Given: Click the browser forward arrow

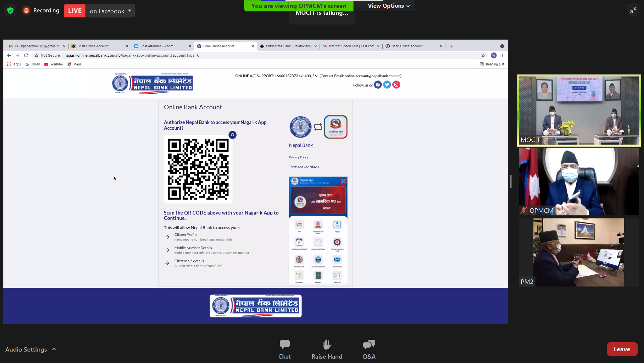Looking at the screenshot, I should tap(17, 55).
